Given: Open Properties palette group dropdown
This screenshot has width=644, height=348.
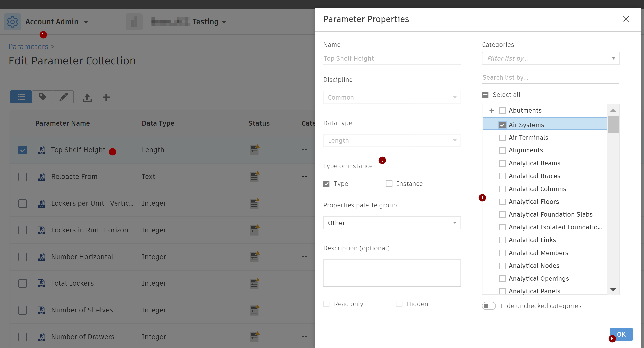Looking at the screenshot, I should tap(392, 223).
